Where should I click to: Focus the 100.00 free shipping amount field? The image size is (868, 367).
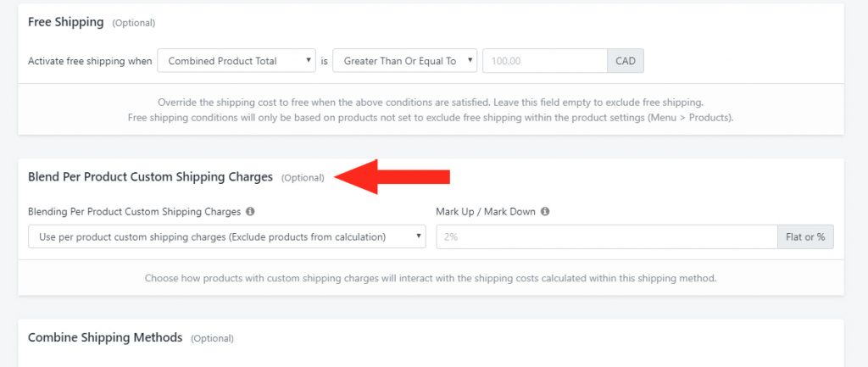tap(545, 61)
